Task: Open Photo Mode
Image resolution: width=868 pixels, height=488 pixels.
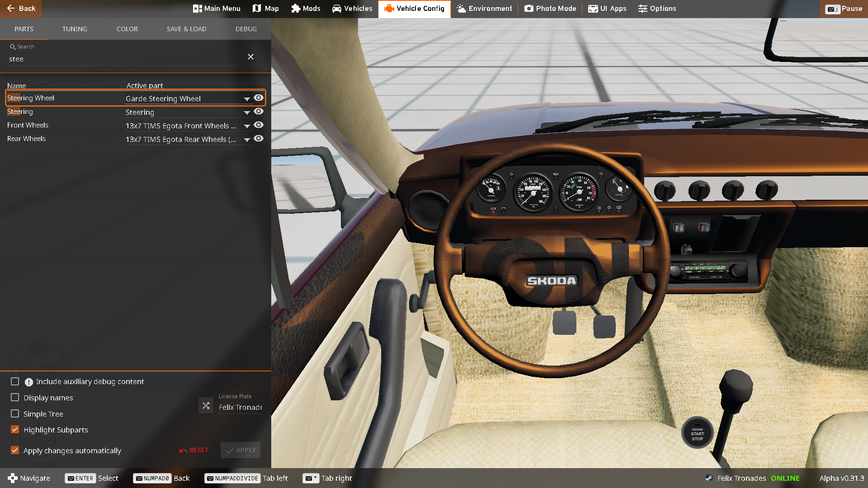Action: tap(550, 9)
